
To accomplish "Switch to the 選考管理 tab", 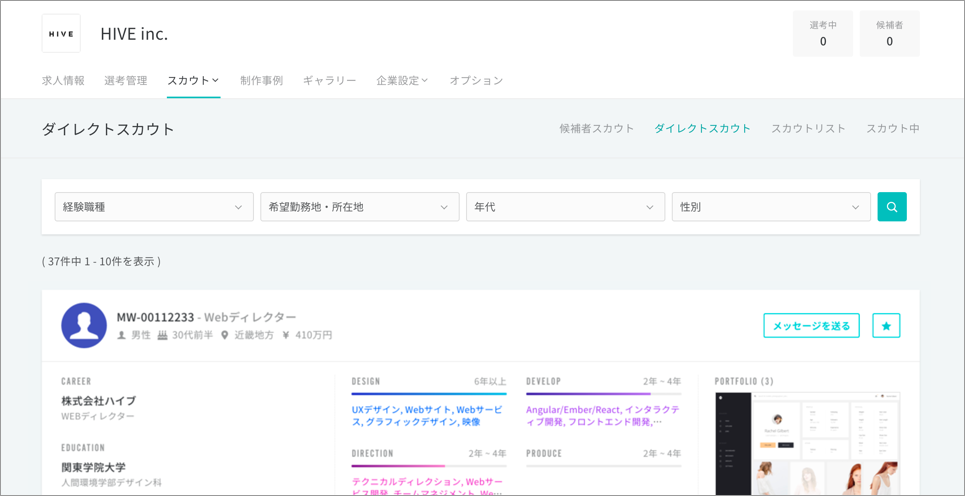I will click(126, 81).
